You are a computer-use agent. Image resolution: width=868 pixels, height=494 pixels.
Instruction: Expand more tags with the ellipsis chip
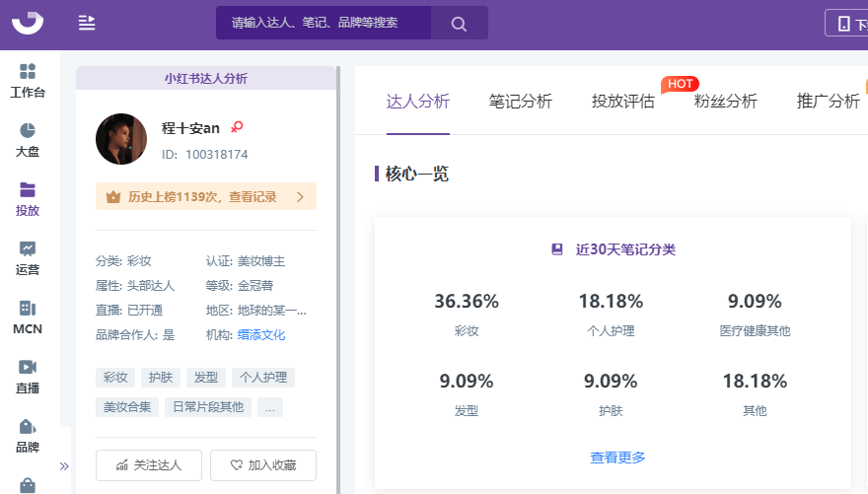coord(269,406)
